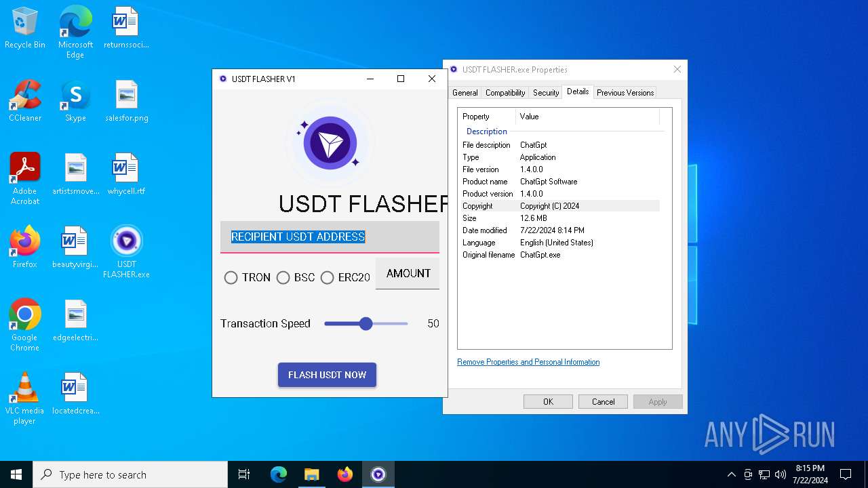Image resolution: width=868 pixels, height=488 pixels.
Task: Open the CCleaner desktop shortcut
Action: 25,101
